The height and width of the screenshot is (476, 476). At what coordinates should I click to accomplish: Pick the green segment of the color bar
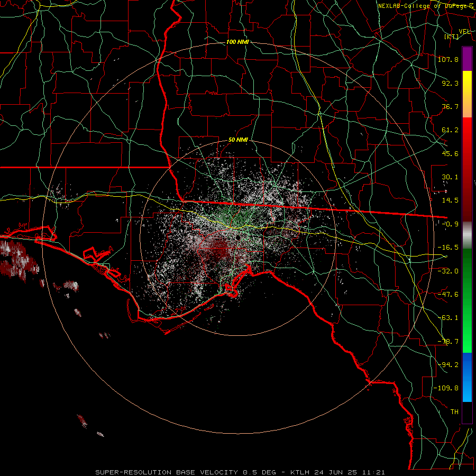467,300
